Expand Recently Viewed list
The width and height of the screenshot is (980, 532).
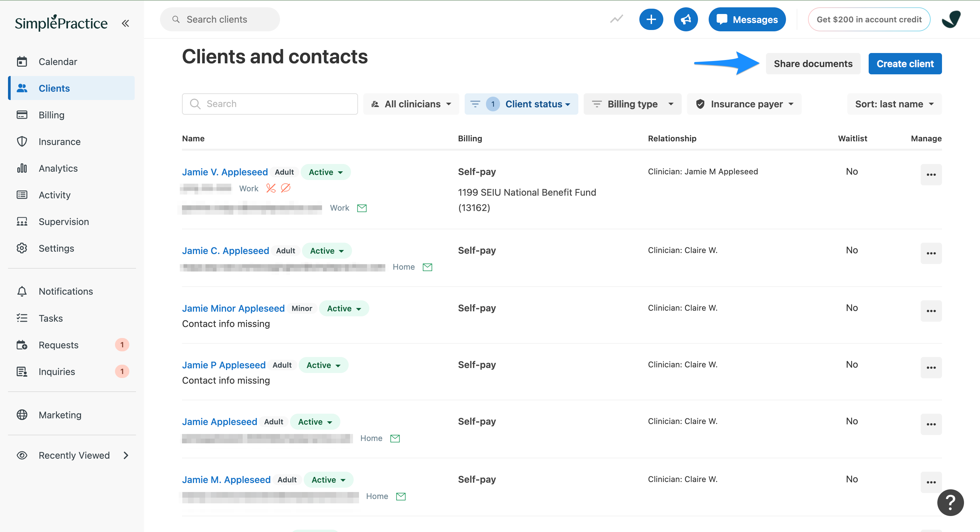click(x=72, y=455)
